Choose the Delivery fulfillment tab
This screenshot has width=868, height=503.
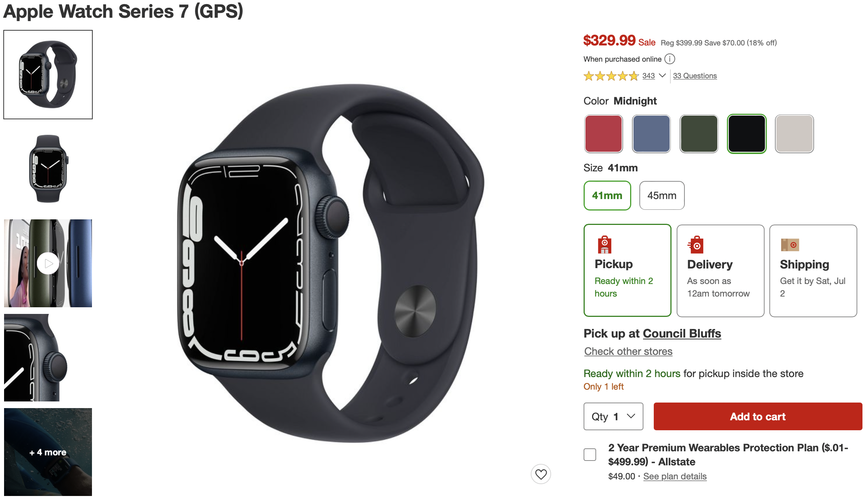[720, 271]
